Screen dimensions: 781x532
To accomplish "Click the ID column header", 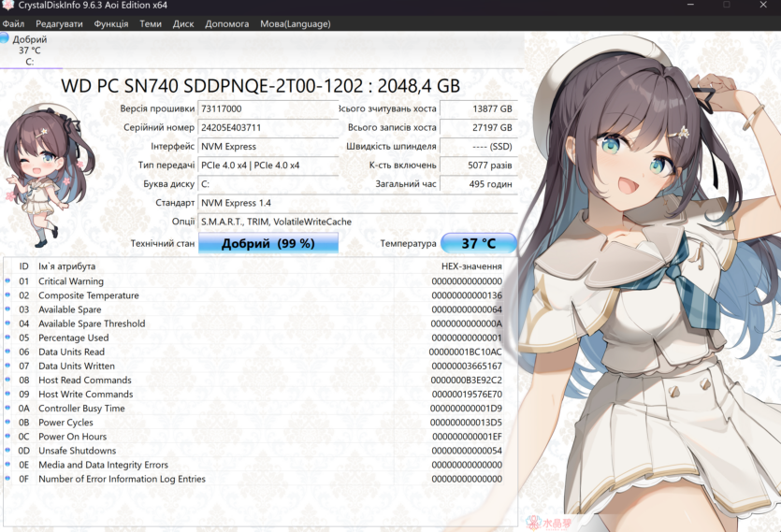I will pos(24,266).
